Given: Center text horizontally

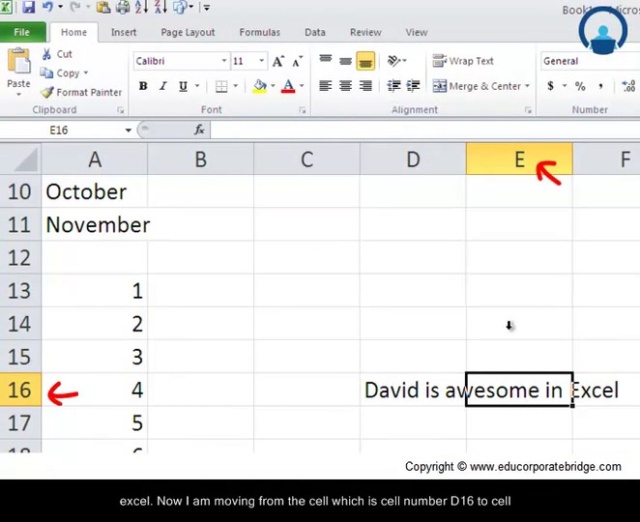Looking at the screenshot, I should [345, 86].
